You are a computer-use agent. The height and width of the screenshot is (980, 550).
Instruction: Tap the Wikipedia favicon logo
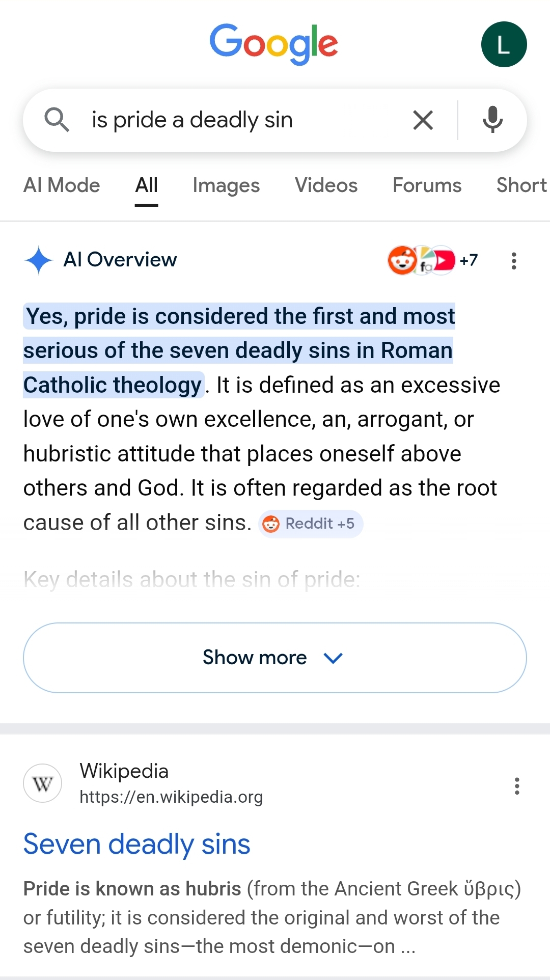(x=43, y=783)
